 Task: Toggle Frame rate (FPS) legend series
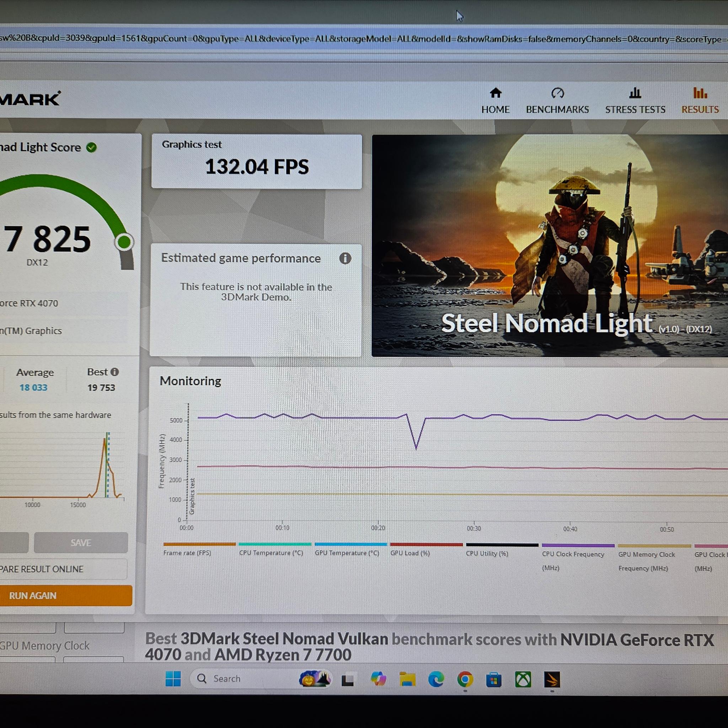199,549
